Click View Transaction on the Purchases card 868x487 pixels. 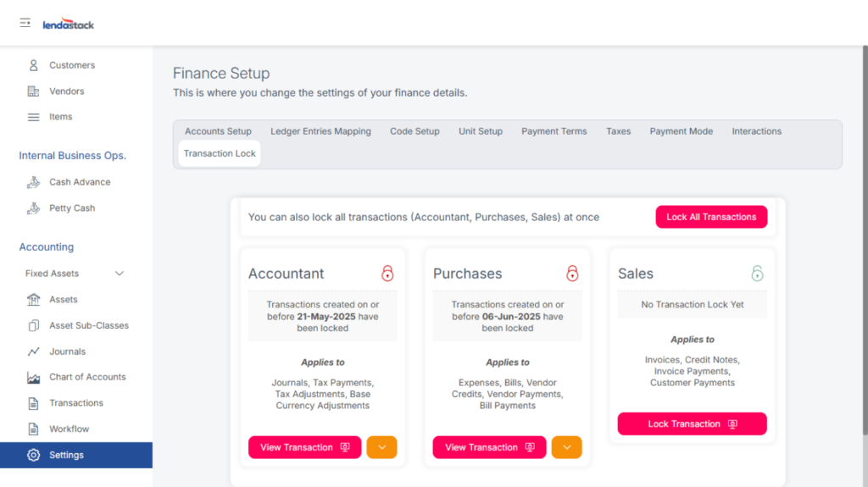(x=489, y=447)
